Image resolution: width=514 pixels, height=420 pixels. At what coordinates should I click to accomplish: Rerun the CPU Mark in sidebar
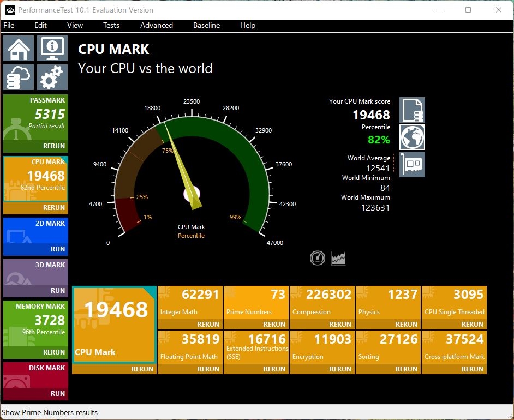pyautogui.click(x=35, y=208)
